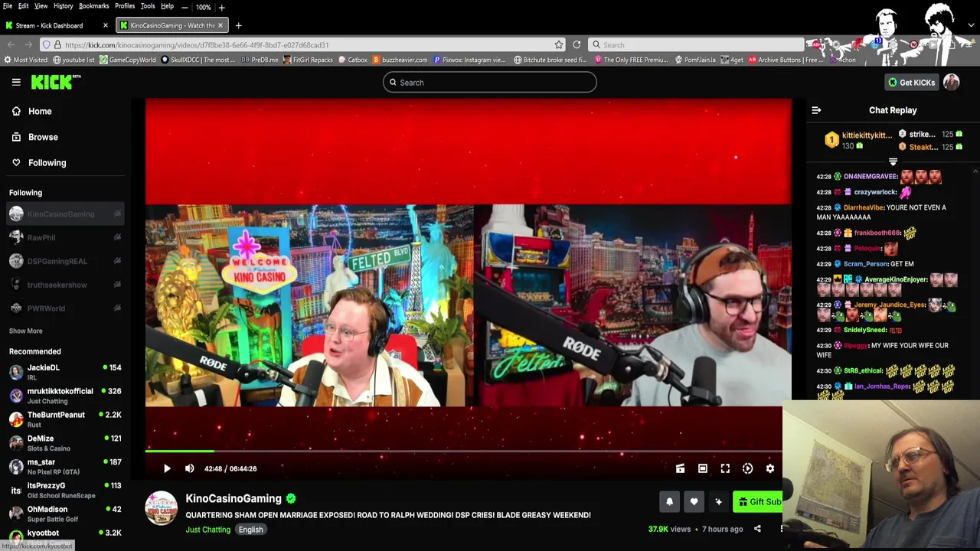
Task: Open KinoCasinoGaming in the Following list
Action: 64,214
